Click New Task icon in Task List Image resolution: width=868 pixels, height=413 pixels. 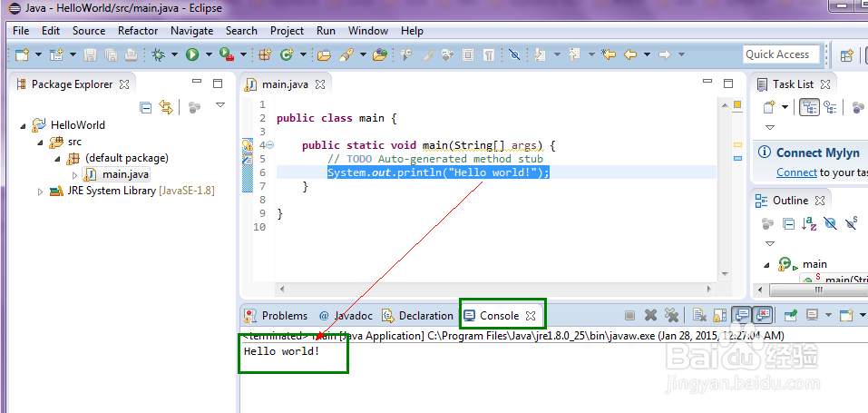(769, 106)
